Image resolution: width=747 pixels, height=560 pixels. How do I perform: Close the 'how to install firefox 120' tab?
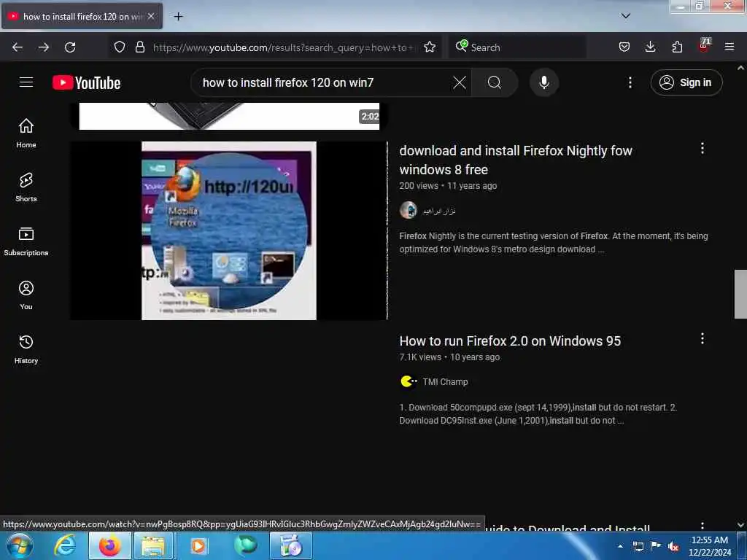click(151, 16)
